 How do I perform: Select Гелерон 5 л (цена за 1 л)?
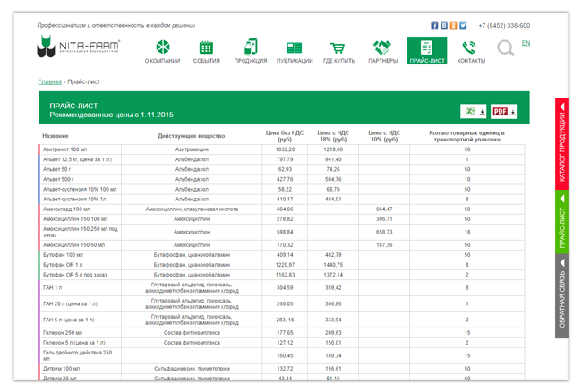point(74,343)
